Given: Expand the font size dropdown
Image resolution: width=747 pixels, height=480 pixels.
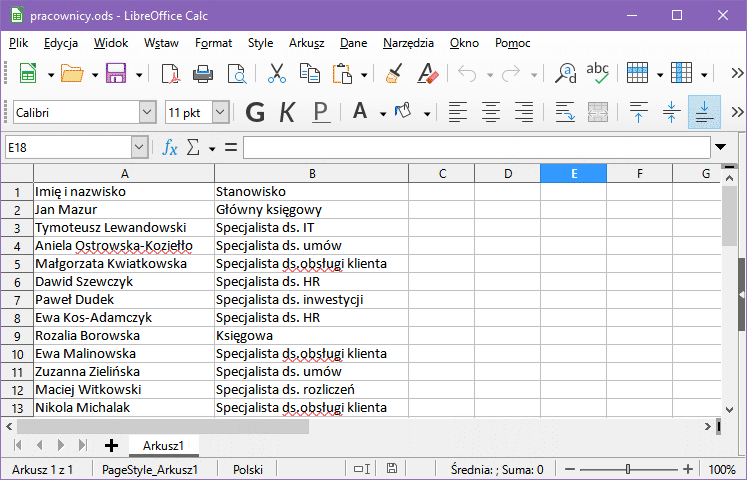Looking at the screenshot, I should tap(220, 112).
